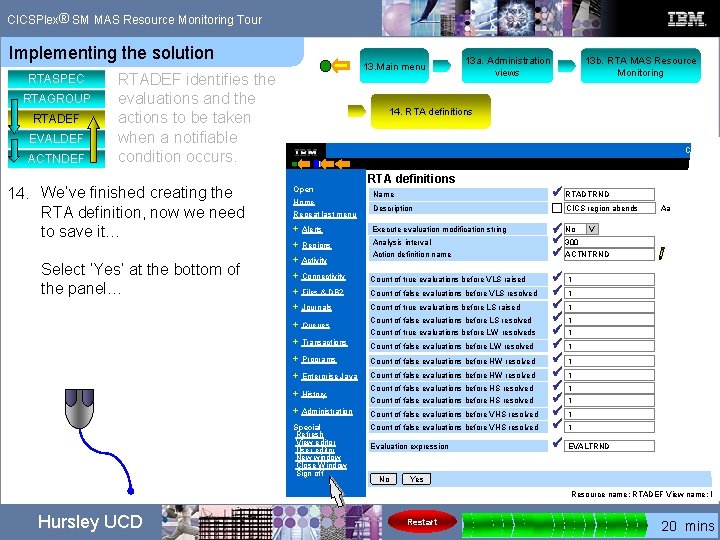The height and width of the screenshot is (540, 720).
Task: Open the Administration link
Action: (x=327, y=411)
